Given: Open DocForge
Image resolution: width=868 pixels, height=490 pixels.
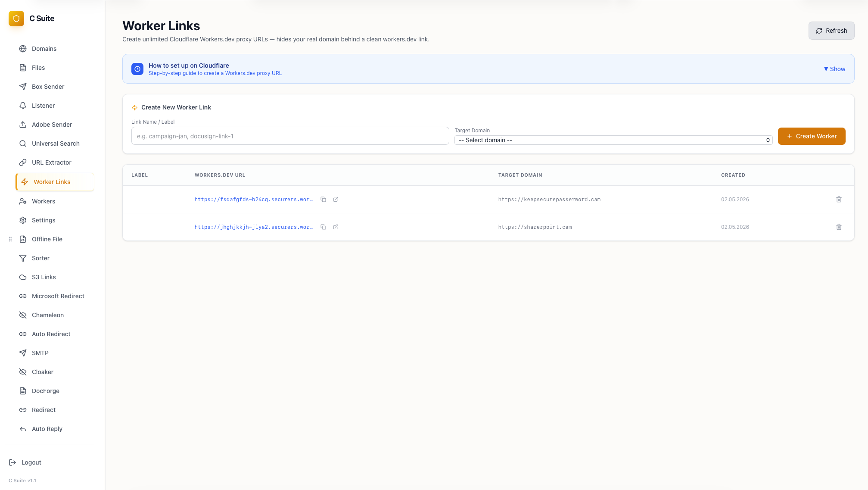Looking at the screenshot, I should click(x=55, y=391).
